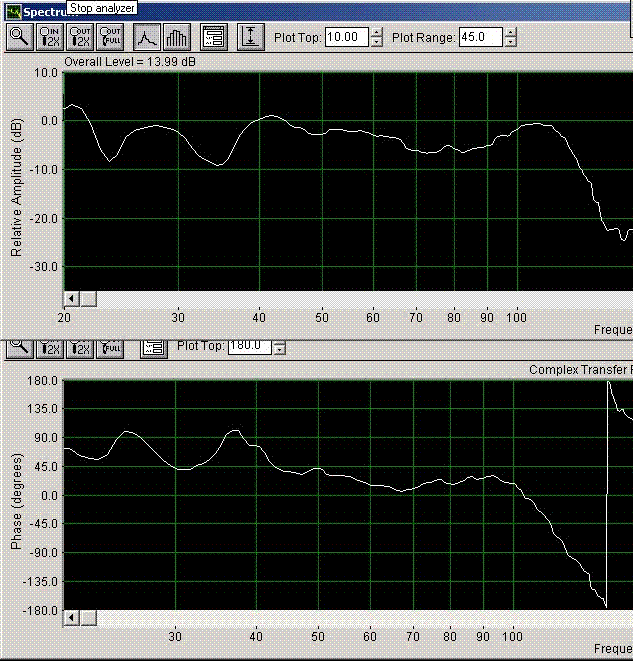Select magnifier tool in phase plot toolbar
Image resolution: width=633 pixels, height=661 pixels.
click(19, 348)
